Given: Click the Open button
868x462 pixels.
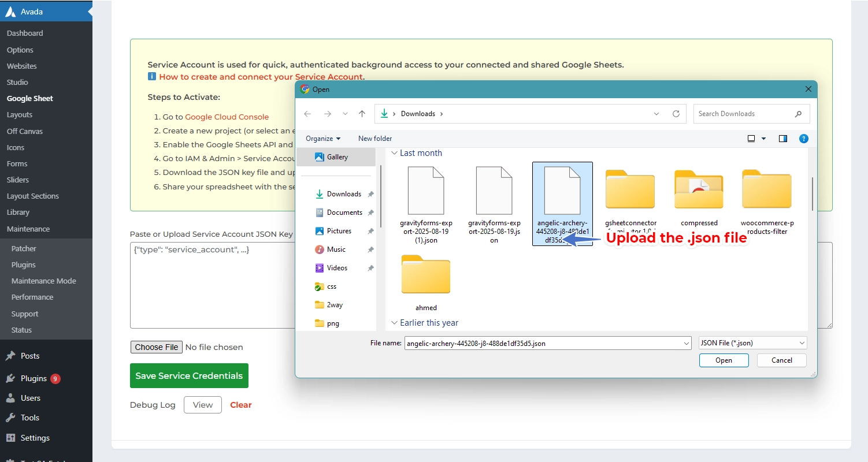Looking at the screenshot, I should pyautogui.click(x=724, y=360).
